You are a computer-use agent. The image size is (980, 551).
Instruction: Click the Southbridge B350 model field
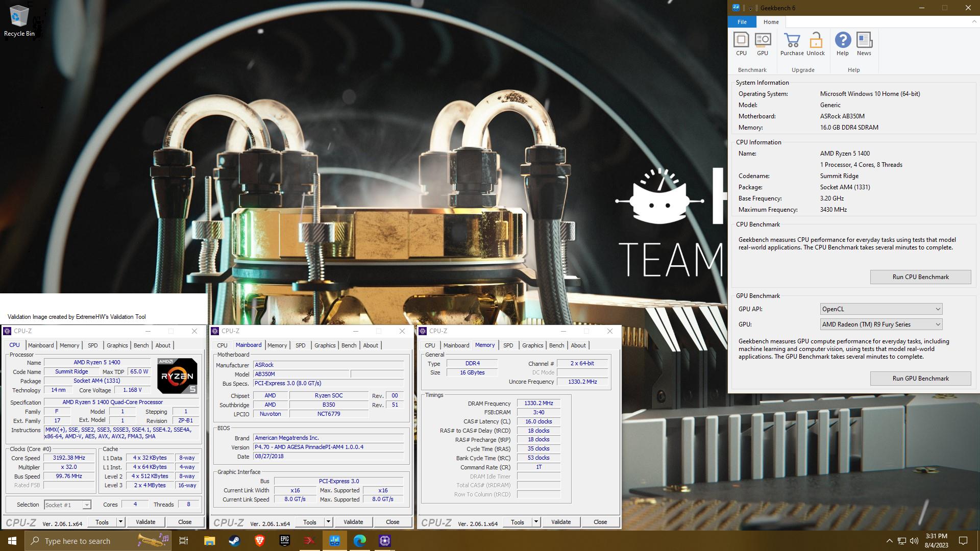tap(329, 405)
